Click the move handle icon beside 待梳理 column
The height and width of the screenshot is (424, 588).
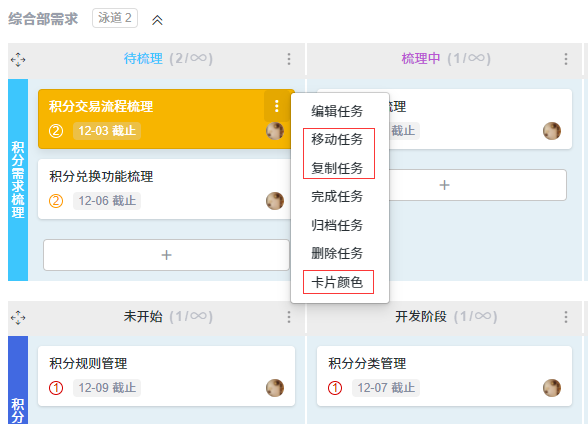pyautogui.click(x=18, y=59)
